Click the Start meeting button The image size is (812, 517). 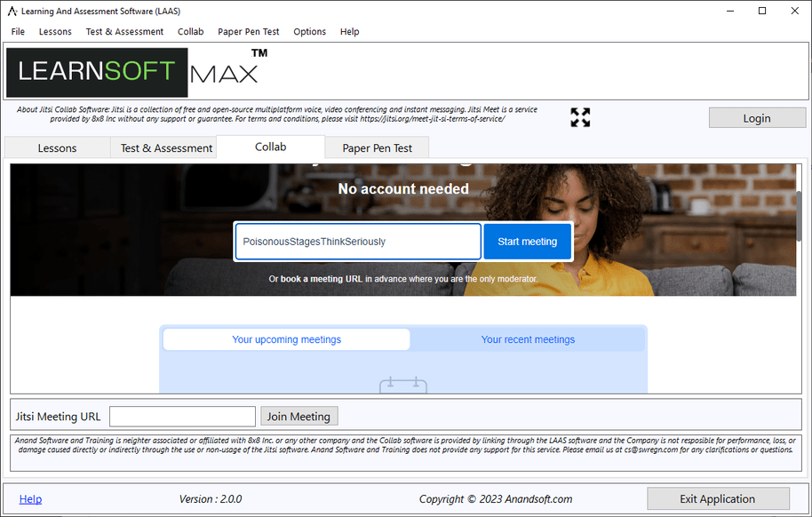[x=527, y=242]
